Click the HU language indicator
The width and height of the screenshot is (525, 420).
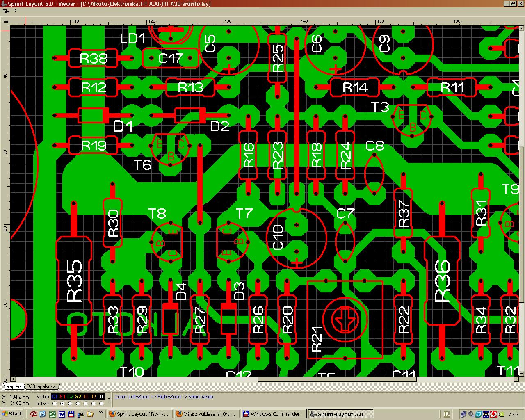447,414
